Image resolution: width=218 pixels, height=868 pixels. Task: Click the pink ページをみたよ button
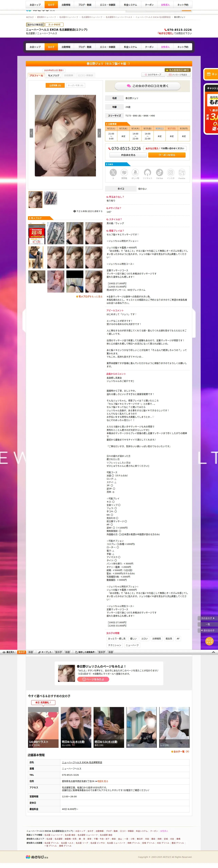pyautogui.click(x=93, y=679)
